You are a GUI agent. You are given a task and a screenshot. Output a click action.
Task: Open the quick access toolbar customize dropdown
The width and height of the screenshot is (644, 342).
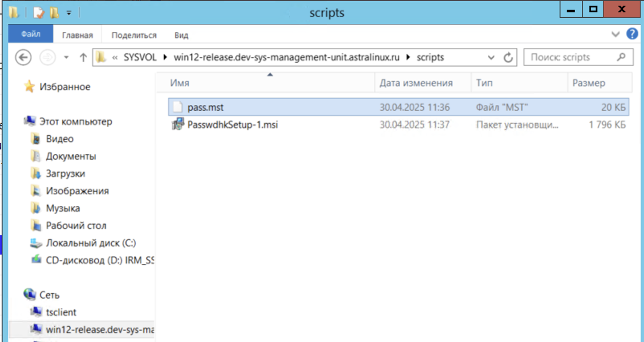coord(69,13)
